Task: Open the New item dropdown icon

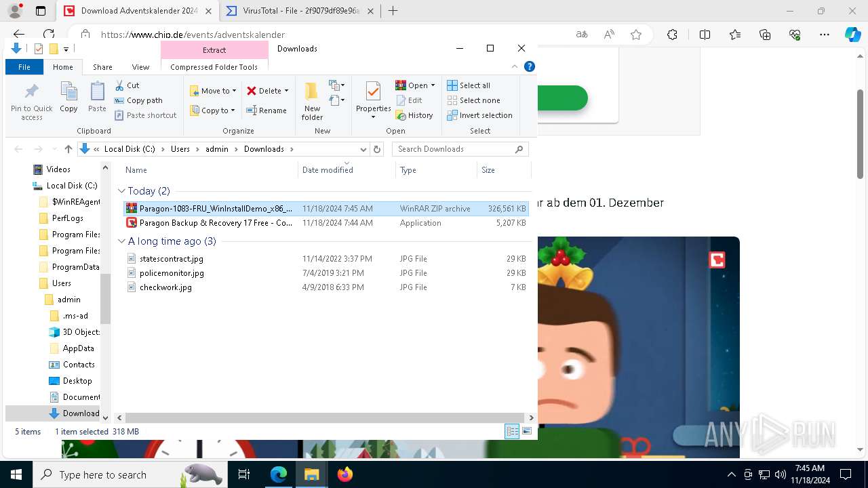Action: (337, 85)
